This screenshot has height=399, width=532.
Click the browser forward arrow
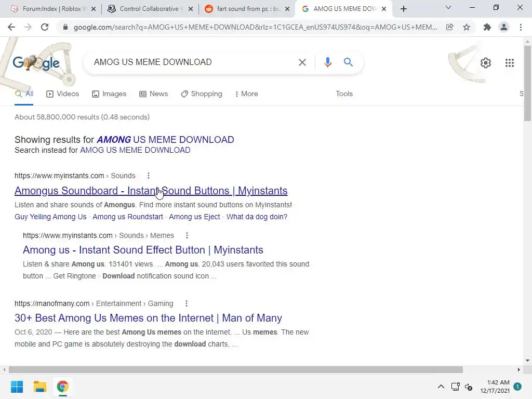click(x=28, y=27)
